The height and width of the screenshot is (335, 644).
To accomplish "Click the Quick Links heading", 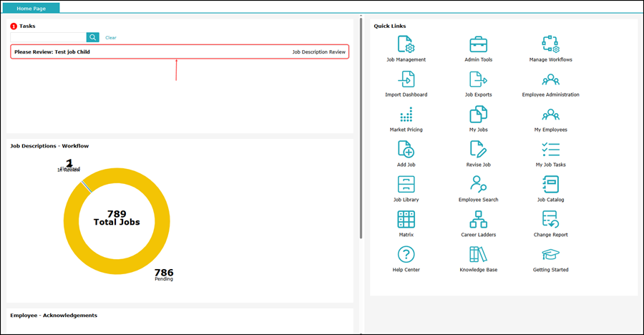I will click(x=390, y=26).
